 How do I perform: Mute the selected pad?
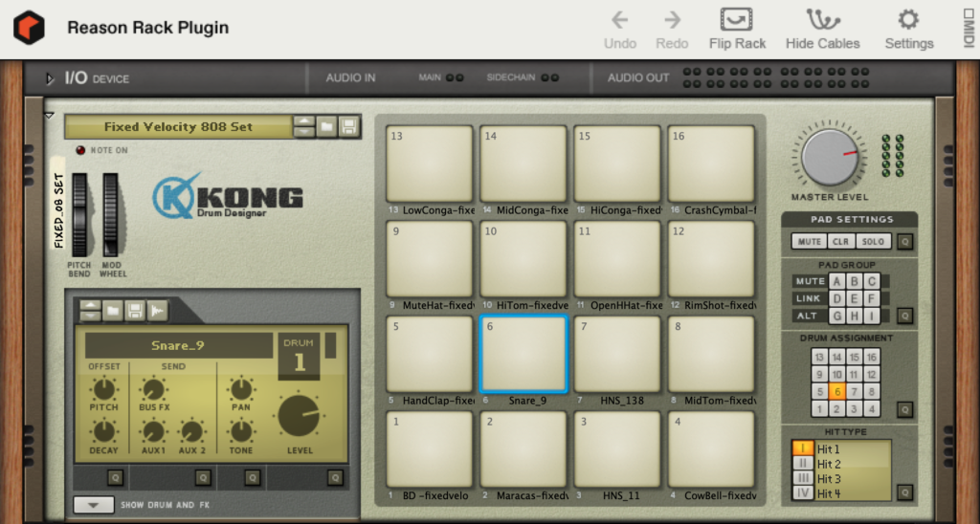click(810, 241)
